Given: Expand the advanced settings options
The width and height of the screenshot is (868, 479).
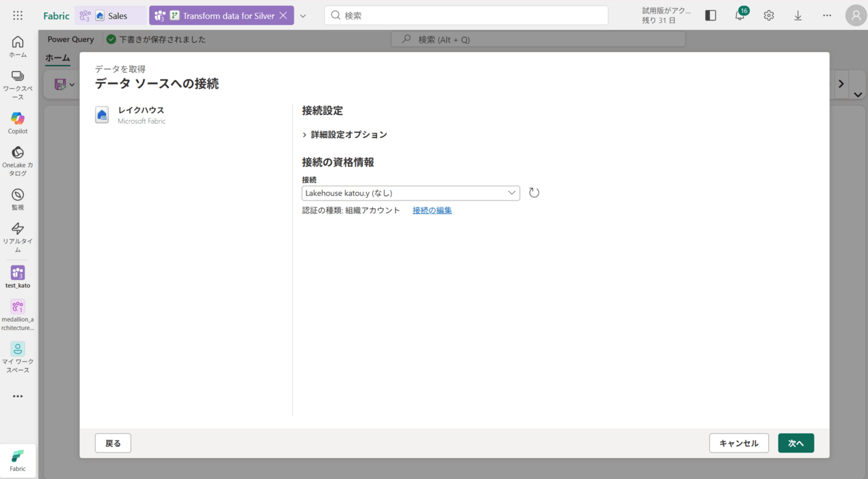Looking at the screenshot, I should [344, 135].
